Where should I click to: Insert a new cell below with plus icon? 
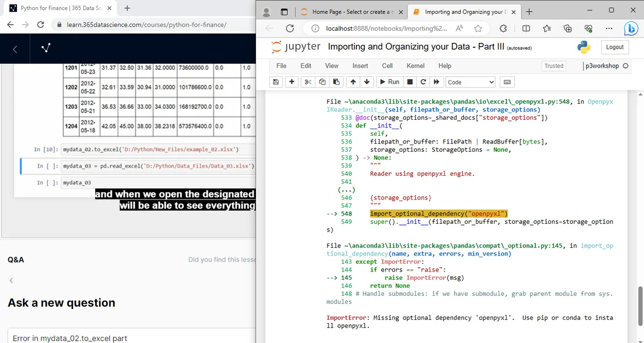292,82
